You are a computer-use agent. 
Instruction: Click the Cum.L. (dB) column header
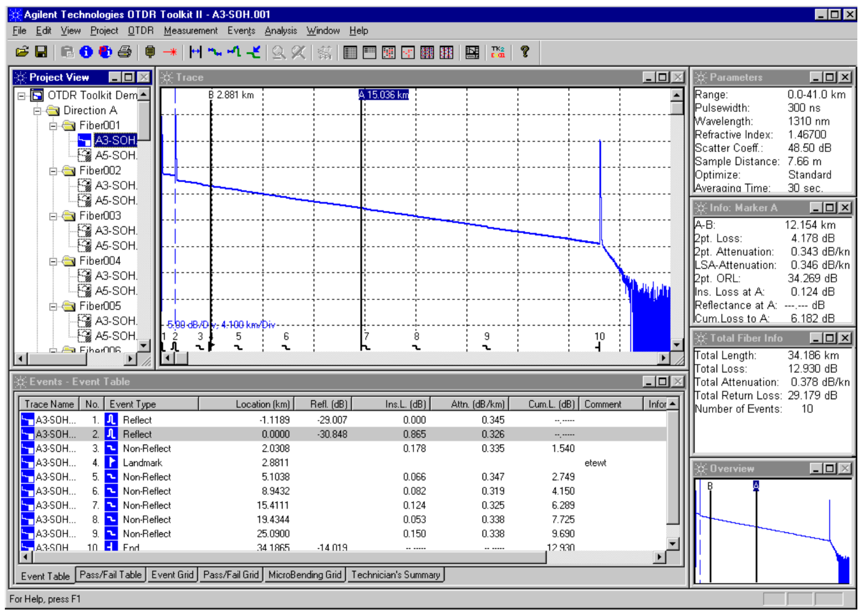(544, 404)
